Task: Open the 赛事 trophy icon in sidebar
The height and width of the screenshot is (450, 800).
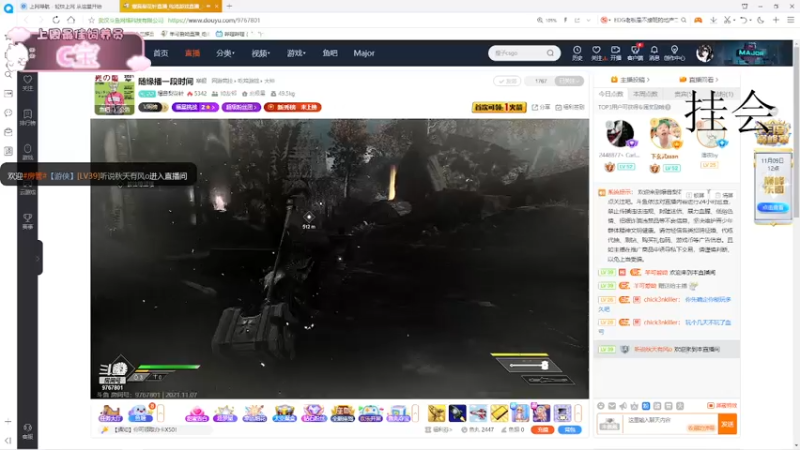Action: point(28,221)
